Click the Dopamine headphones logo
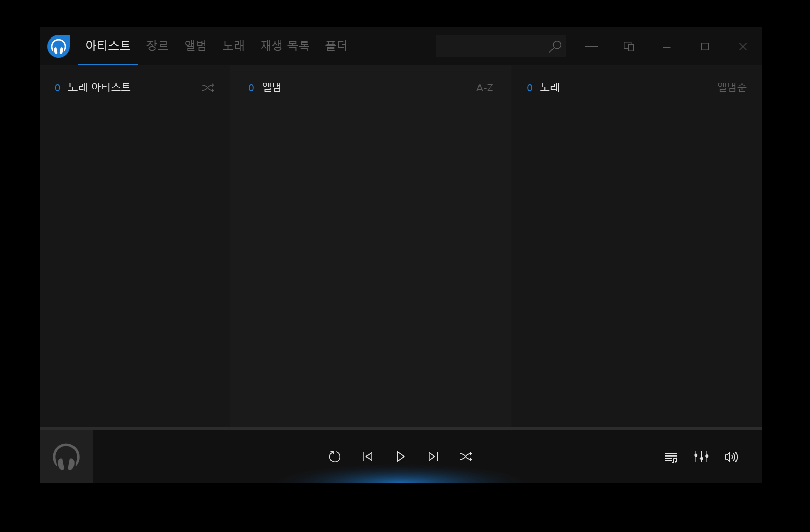 (x=58, y=46)
